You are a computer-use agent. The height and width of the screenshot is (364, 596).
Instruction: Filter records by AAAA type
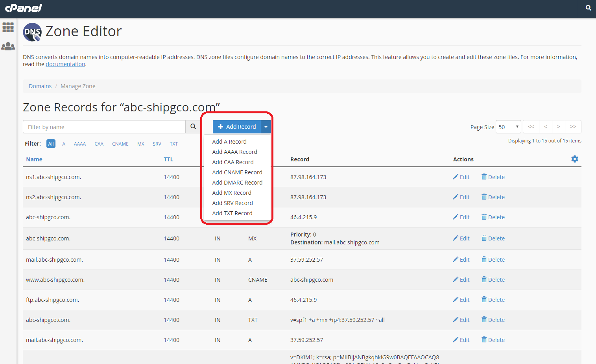[80, 144]
